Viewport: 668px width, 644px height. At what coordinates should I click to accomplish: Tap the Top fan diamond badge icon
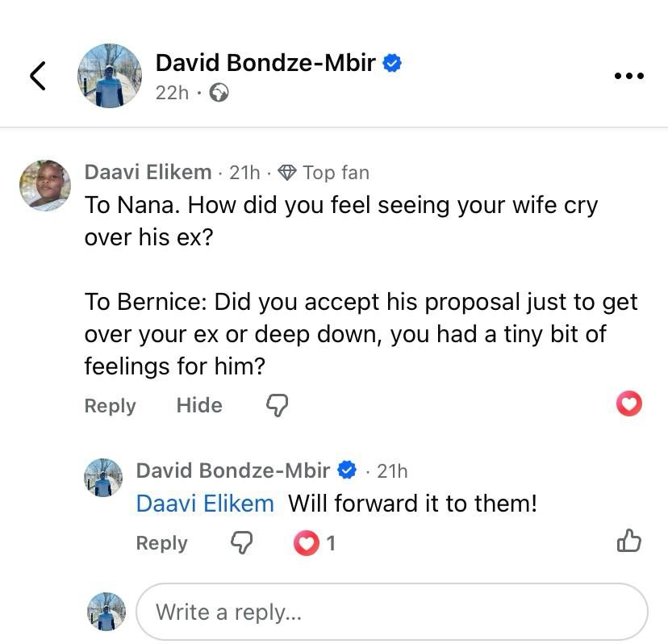[286, 172]
